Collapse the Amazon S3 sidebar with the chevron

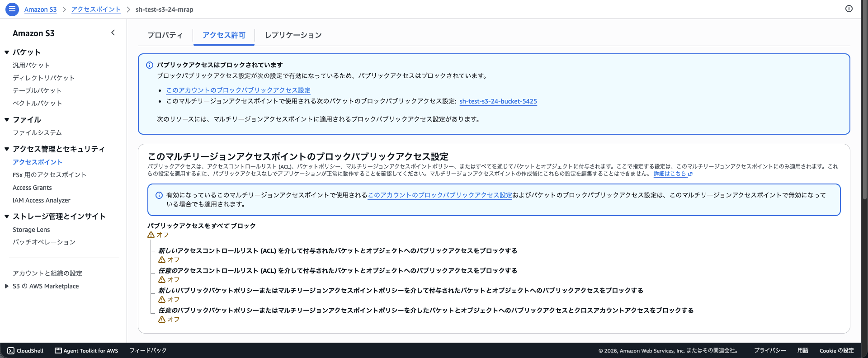pos(113,33)
